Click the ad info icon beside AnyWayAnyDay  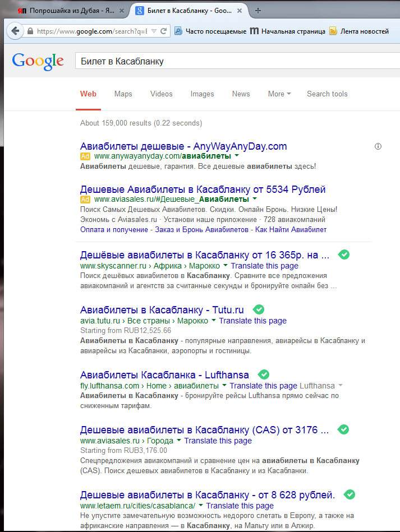[378, 146]
